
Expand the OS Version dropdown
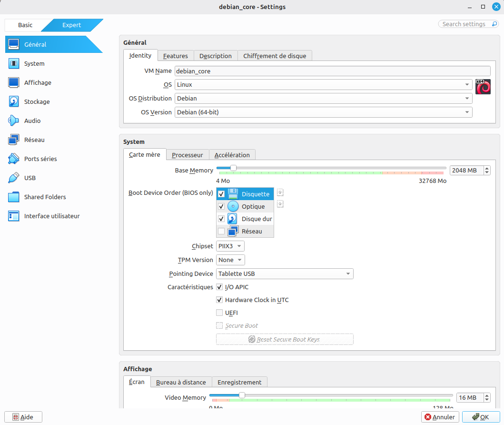click(x=323, y=112)
